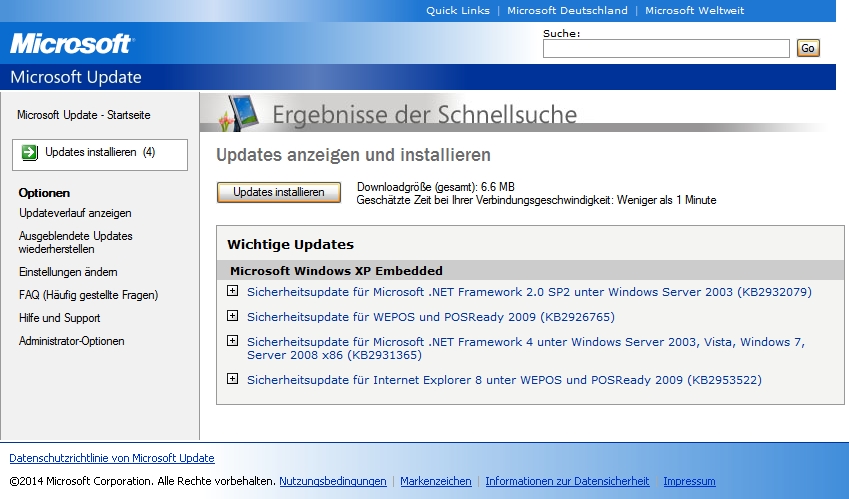Go to Microsoft Update - Startseite
The width and height of the screenshot is (849, 499).
pyautogui.click(x=83, y=115)
